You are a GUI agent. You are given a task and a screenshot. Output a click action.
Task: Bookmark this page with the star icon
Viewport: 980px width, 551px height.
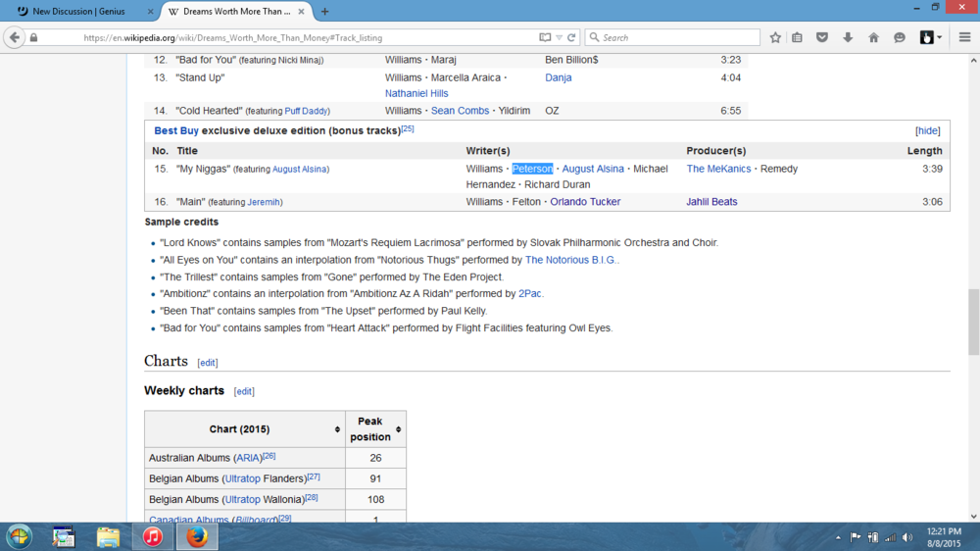pos(775,37)
